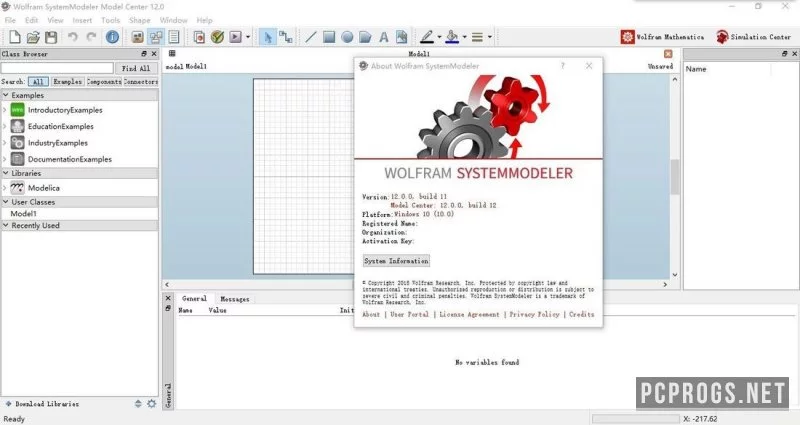Open the Shape menu
The image size is (800, 425).
coord(139,20)
